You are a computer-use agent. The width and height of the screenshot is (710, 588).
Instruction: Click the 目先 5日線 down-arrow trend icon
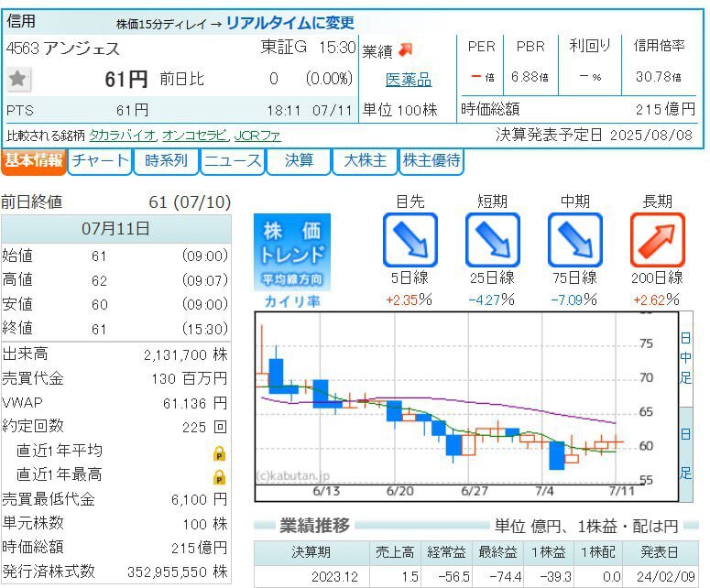[x=410, y=240]
